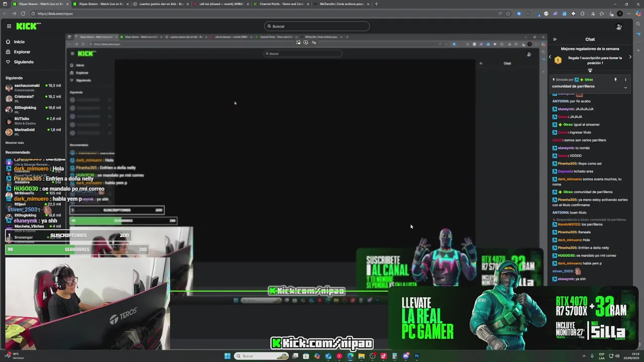Switch to WeTransfer tab
The width and height of the screenshot is (644, 362).
tap(341, 4)
